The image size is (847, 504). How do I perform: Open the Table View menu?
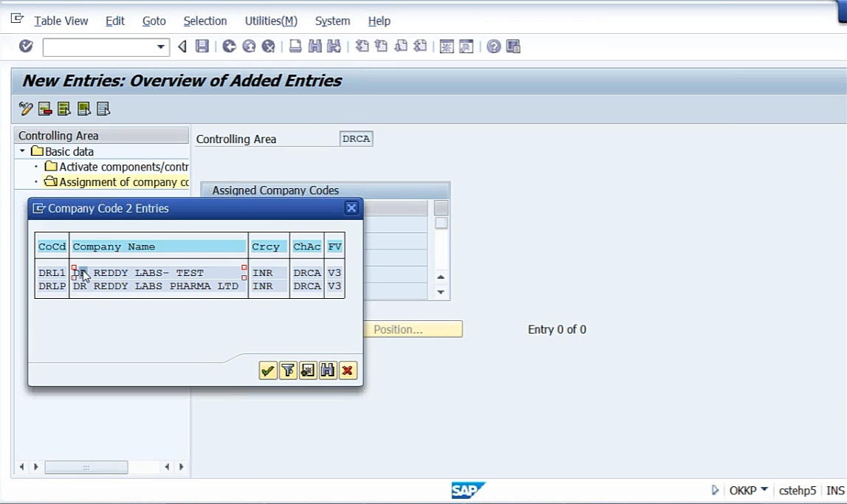coord(61,21)
